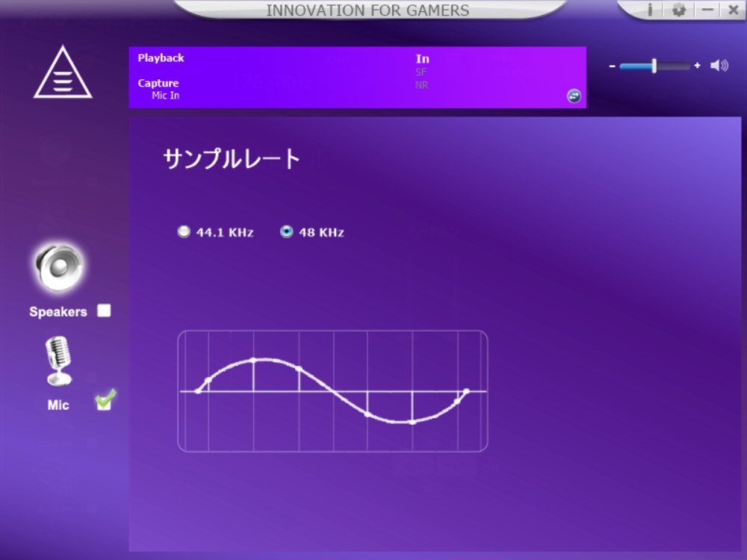Click the Capture label in status panel
The image size is (747, 560).
pyautogui.click(x=158, y=83)
